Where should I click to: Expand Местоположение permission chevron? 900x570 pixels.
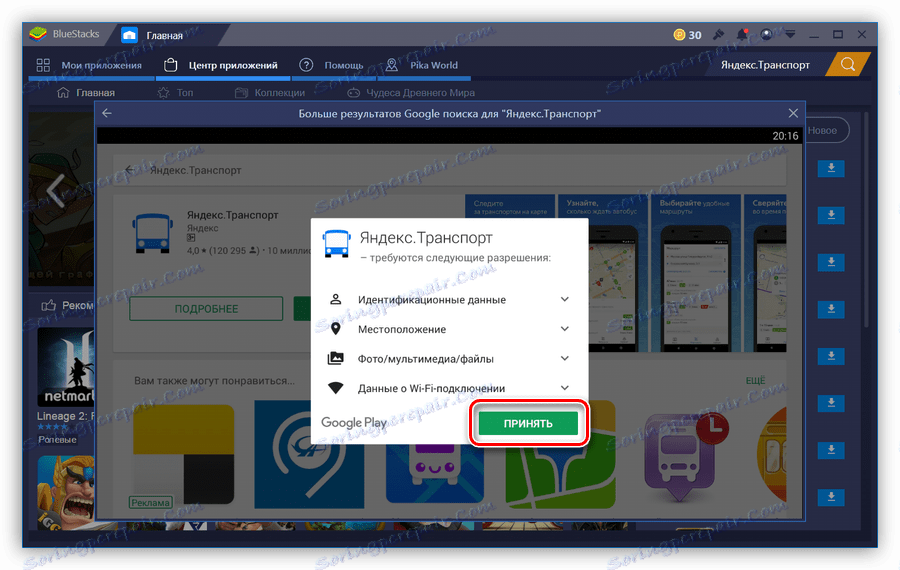point(565,329)
